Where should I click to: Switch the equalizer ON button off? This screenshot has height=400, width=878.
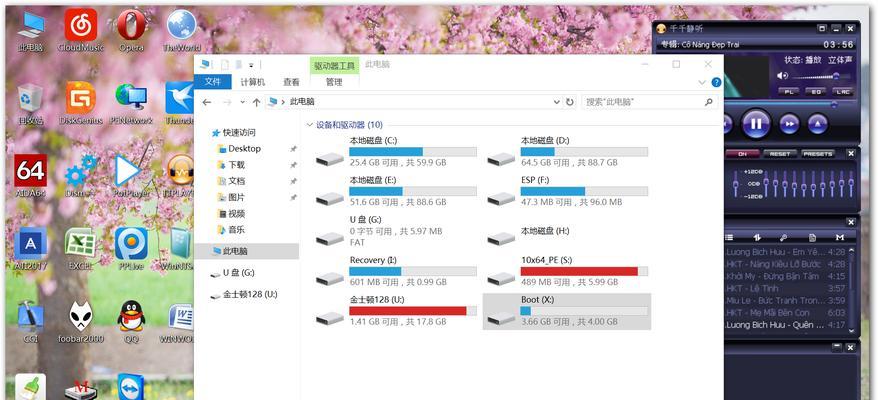[742, 154]
